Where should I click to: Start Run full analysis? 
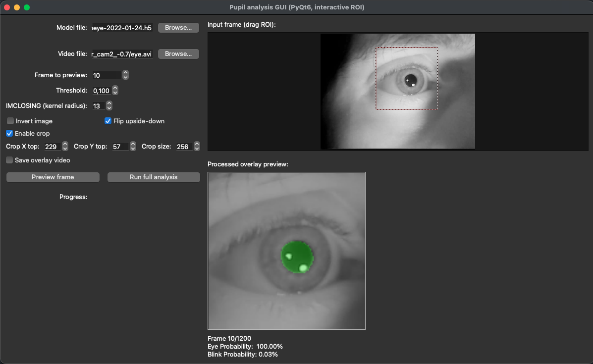(x=154, y=177)
